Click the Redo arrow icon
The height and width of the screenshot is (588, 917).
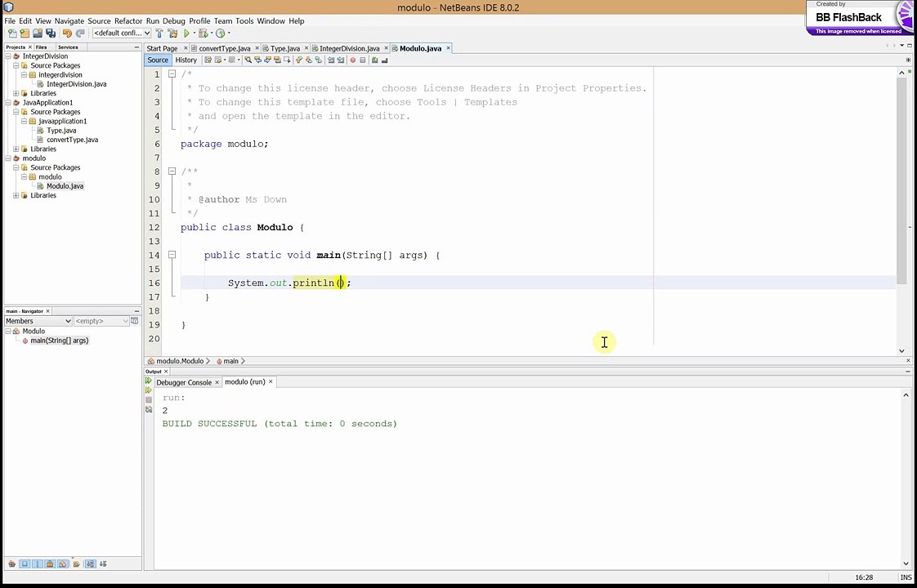[80, 33]
